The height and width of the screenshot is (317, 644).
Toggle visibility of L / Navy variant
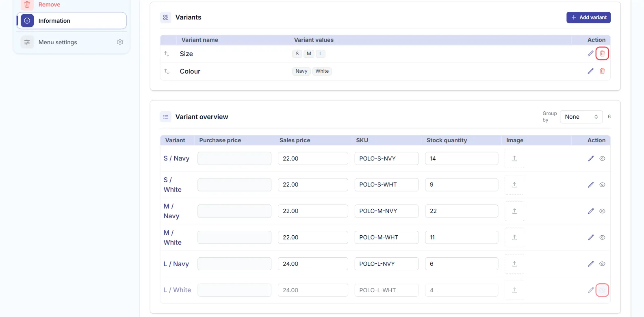click(x=602, y=264)
